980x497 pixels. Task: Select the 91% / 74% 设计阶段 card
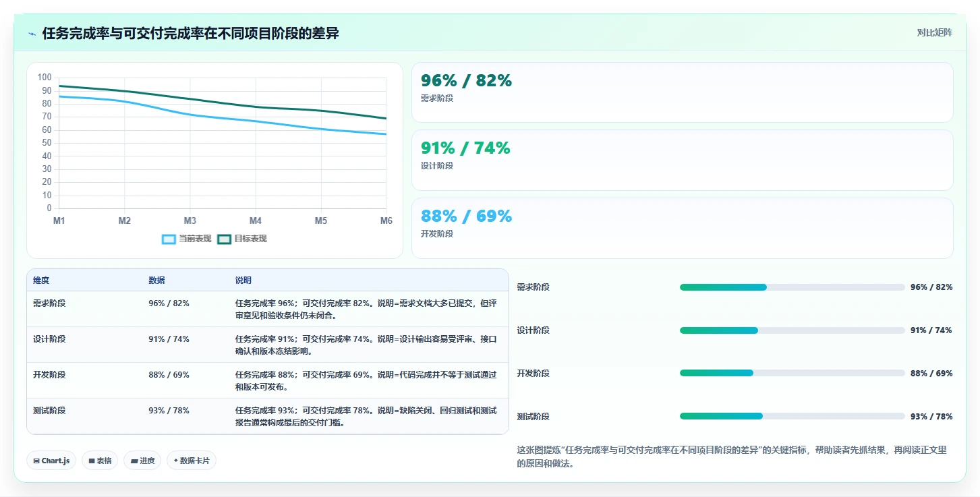(683, 160)
